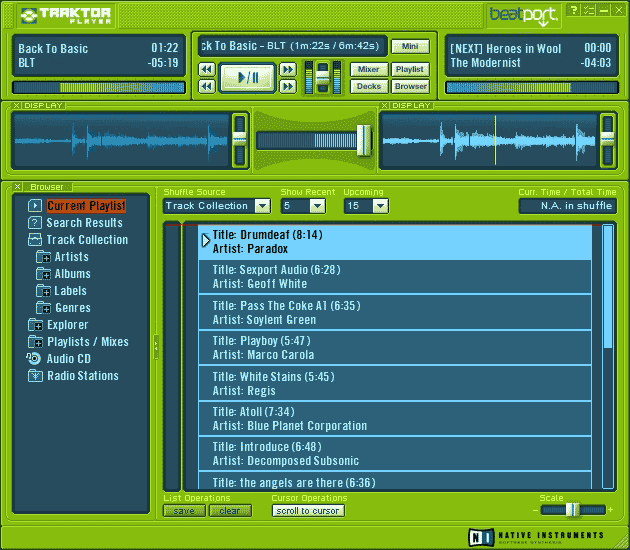Expand the Playlists / Mixes folder
Image resolution: width=630 pixels, height=550 pixels.
pyautogui.click(x=35, y=342)
